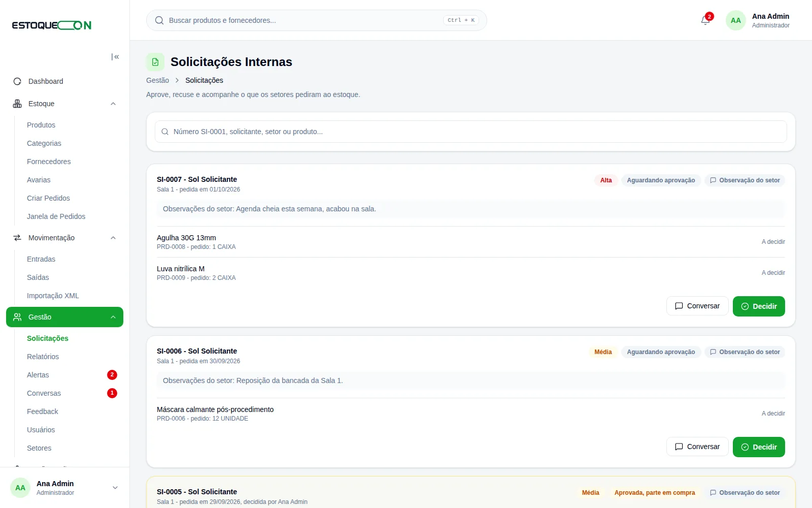Click the notification bell icon

point(705,20)
